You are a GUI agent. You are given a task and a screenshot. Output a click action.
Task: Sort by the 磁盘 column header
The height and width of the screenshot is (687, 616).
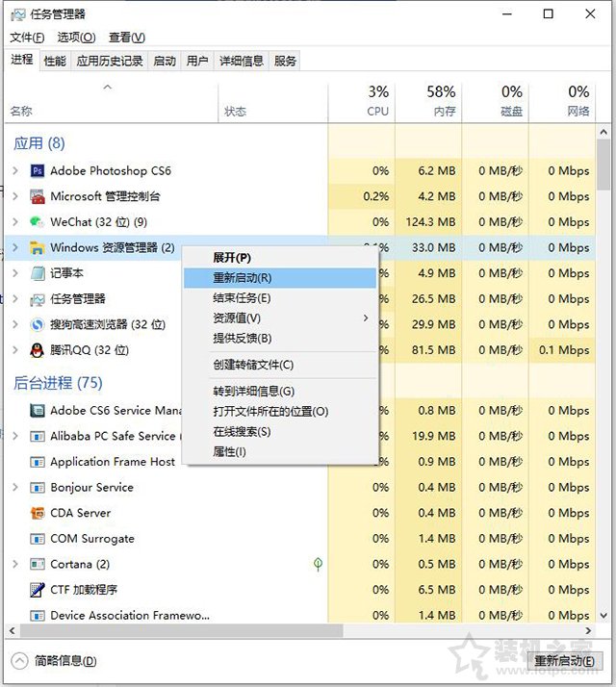pyautogui.click(x=496, y=102)
